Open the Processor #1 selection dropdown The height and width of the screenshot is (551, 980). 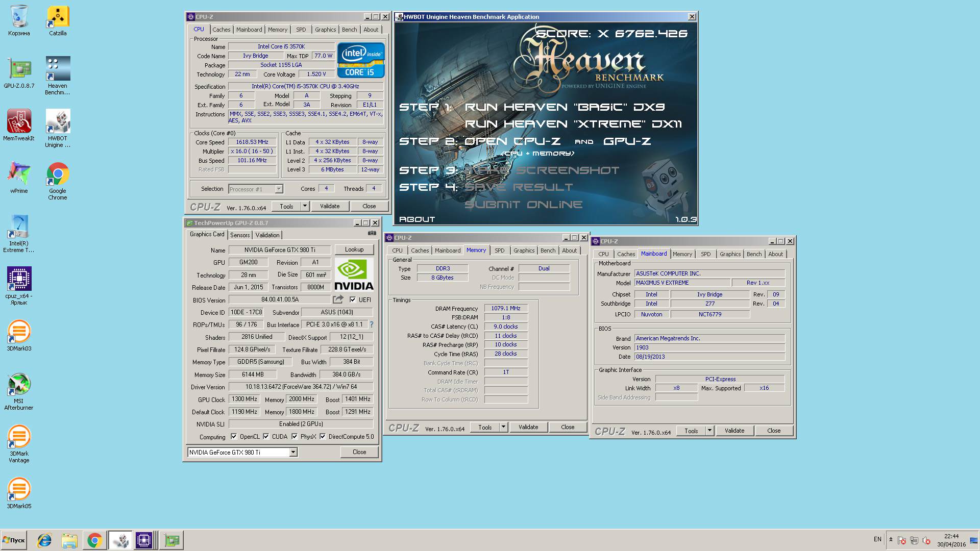coord(279,189)
